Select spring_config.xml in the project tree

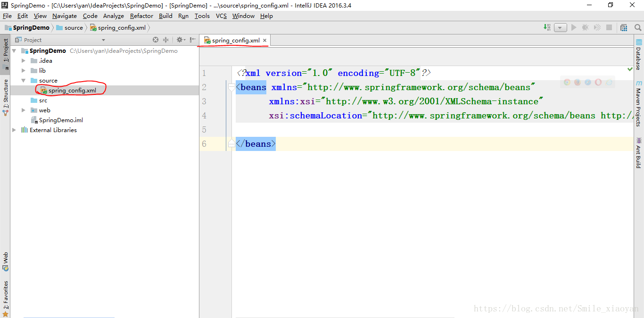(72, 91)
